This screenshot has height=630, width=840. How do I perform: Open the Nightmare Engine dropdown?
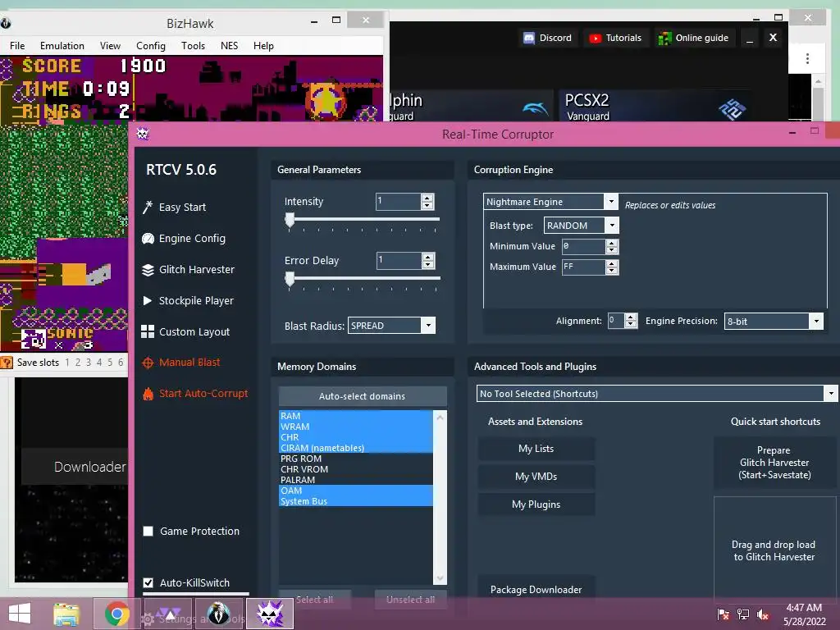click(x=610, y=202)
